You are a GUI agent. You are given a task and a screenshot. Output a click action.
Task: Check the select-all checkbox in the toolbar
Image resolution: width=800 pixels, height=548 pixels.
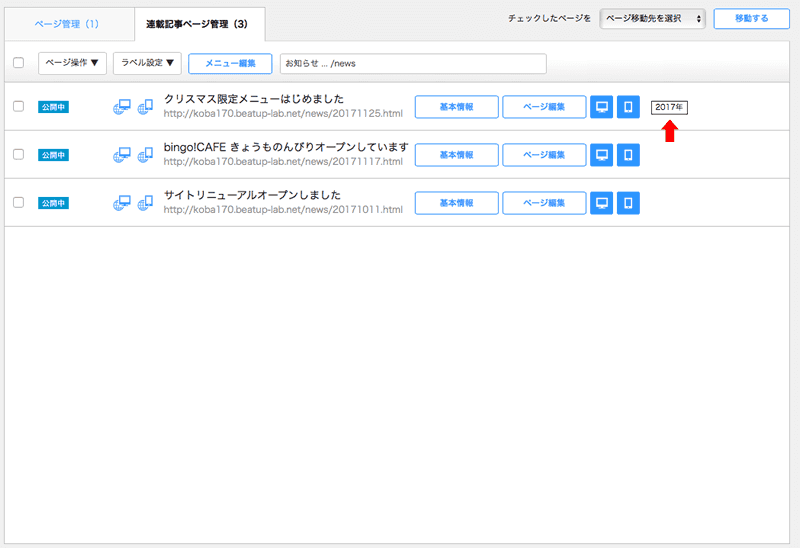pyautogui.click(x=18, y=63)
